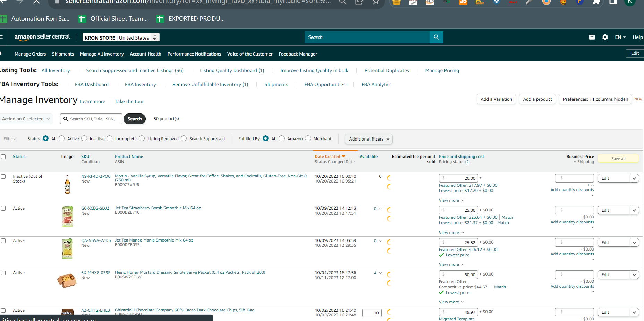This screenshot has height=321, width=644.
Task: Open the Edit dropdown arrow for Heinz Honey Mustard
Action: (635, 275)
